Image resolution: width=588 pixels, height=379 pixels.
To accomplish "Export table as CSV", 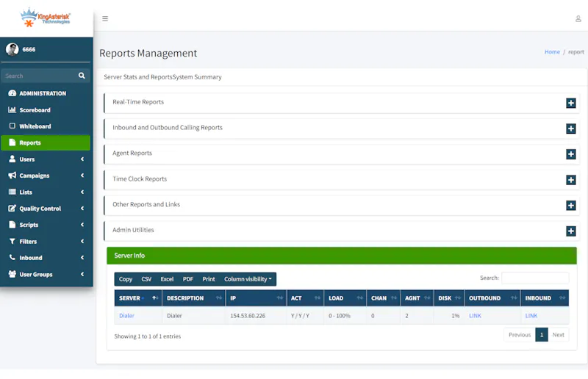I will tap(146, 279).
